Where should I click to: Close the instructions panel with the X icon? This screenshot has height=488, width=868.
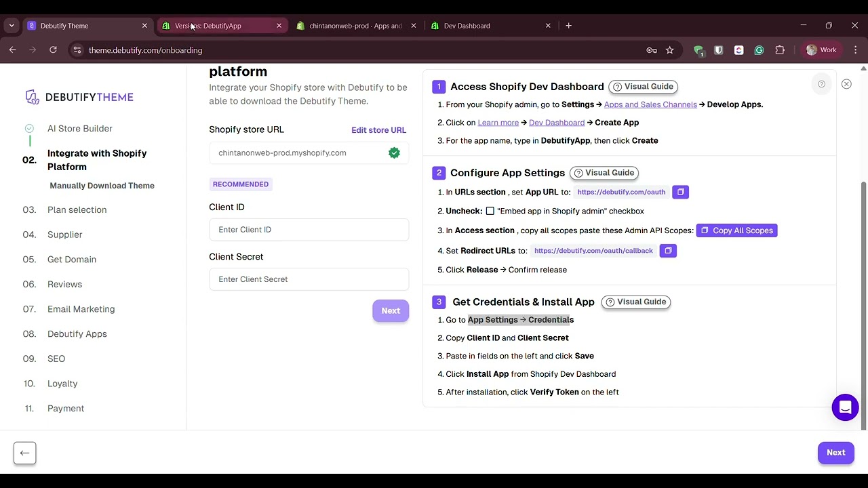tap(846, 84)
